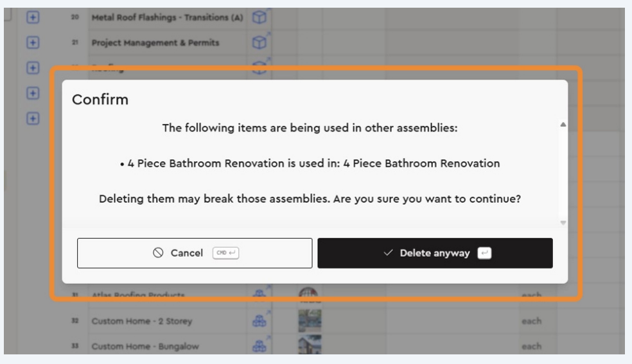
Task: Click the Delete anyway button
Action: (435, 253)
